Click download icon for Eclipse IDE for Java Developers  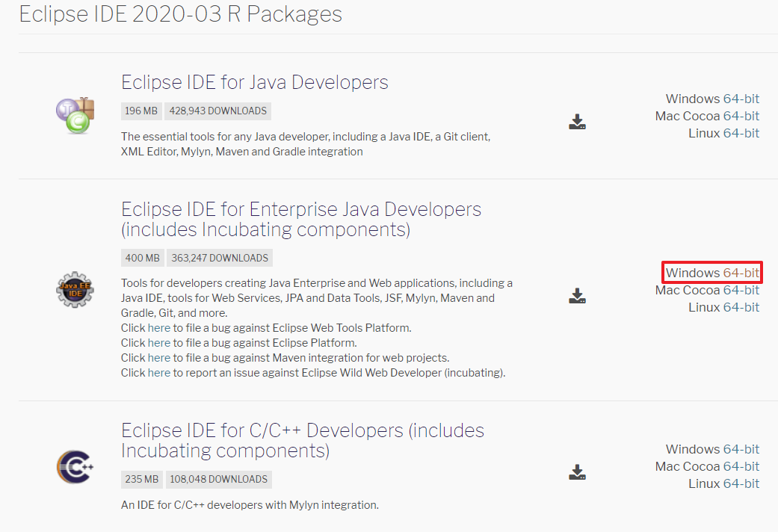[x=577, y=122]
